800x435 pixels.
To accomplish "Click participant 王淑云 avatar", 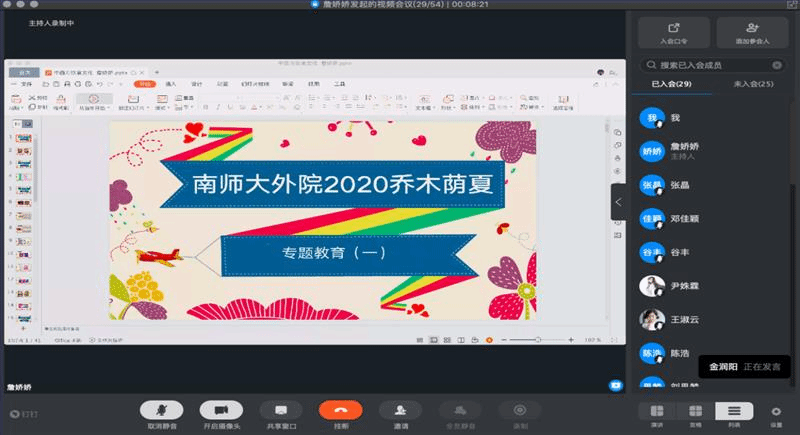I will [653, 320].
